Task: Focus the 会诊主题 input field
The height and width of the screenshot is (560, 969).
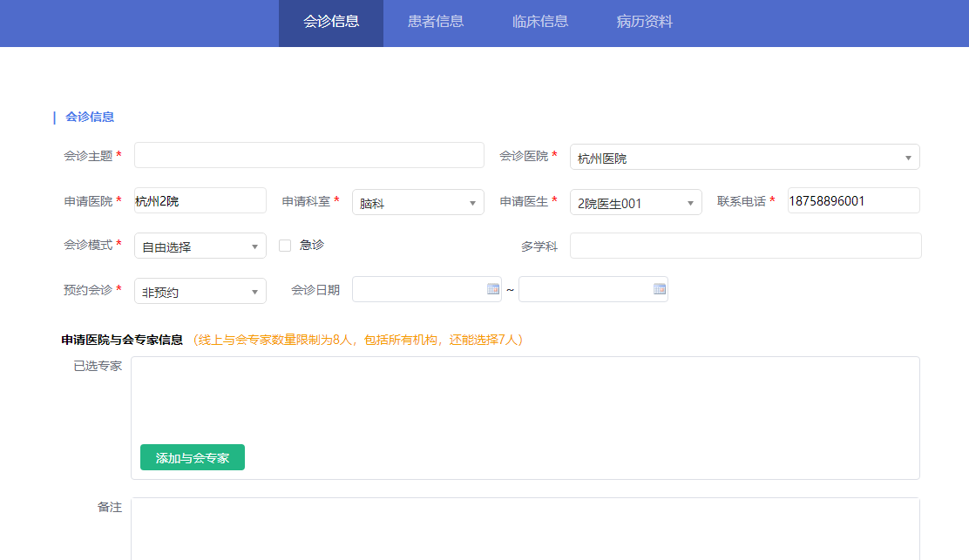Action: [x=309, y=155]
